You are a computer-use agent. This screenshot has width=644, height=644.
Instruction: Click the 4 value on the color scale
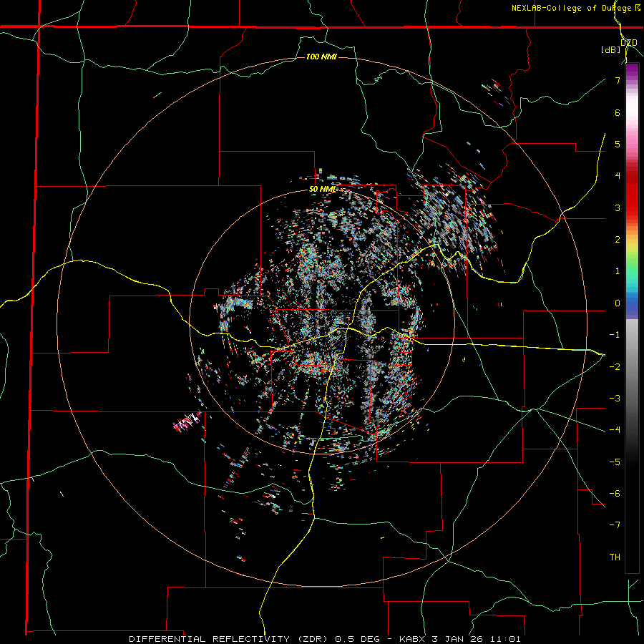(x=618, y=176)
